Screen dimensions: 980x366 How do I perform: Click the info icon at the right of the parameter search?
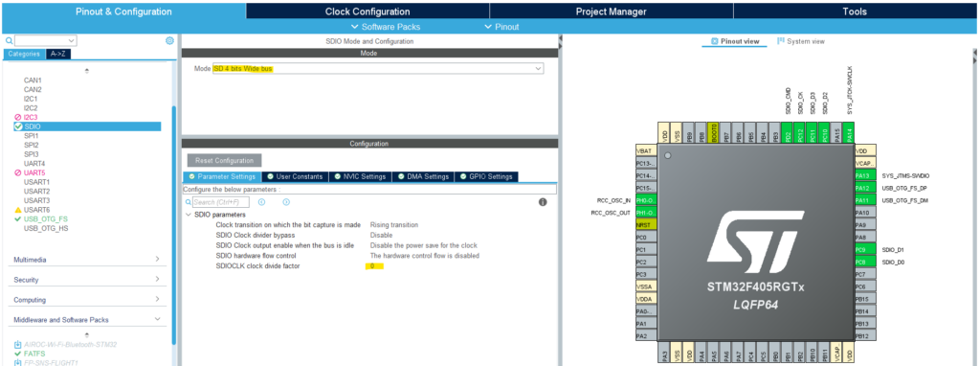543,202
